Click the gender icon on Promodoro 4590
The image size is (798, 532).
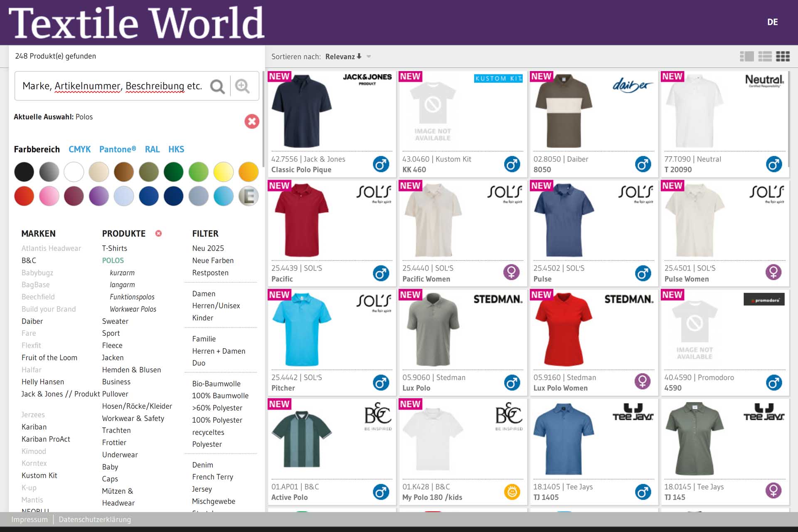coord(774,382)
